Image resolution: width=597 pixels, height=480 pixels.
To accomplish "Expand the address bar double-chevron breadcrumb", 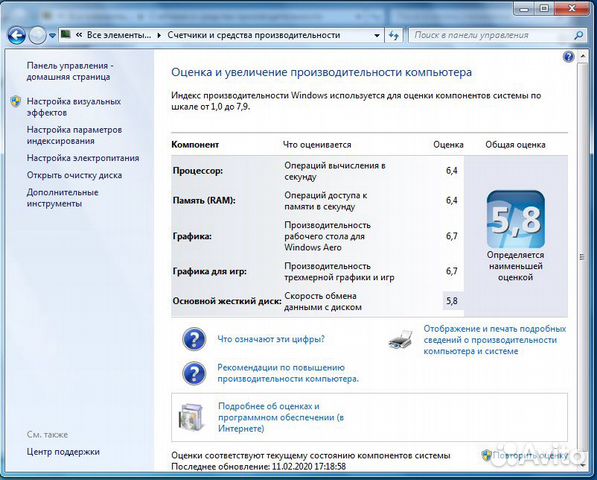I will pos(79,35).
